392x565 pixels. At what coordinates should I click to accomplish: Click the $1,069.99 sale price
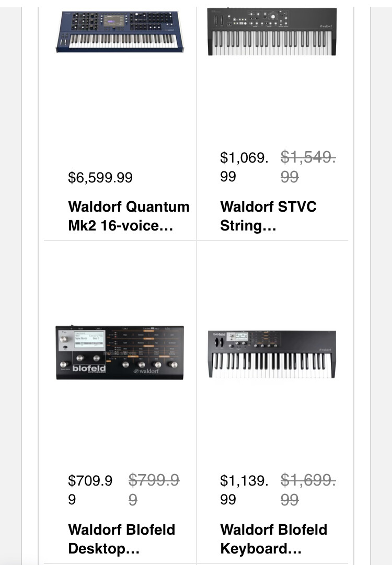pyautogui.click(x=244, y=167)
